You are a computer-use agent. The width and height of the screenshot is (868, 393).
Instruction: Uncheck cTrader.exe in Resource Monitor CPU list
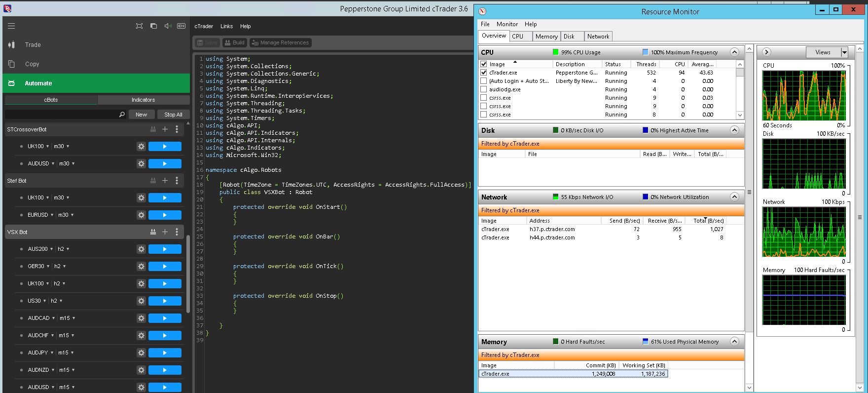[x=484, y=73]
